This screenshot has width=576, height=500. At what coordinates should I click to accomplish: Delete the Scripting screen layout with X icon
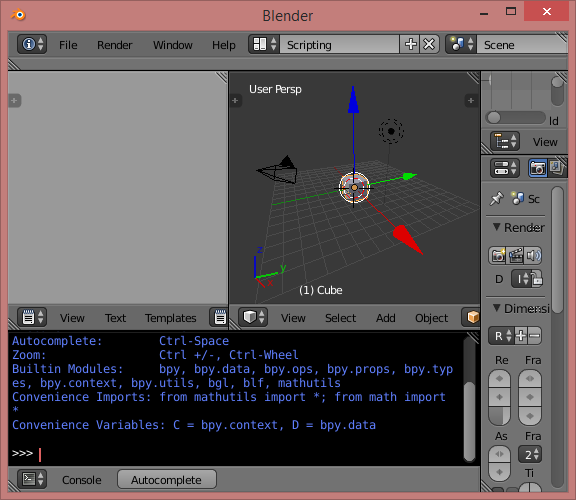(x=429, y=44)
